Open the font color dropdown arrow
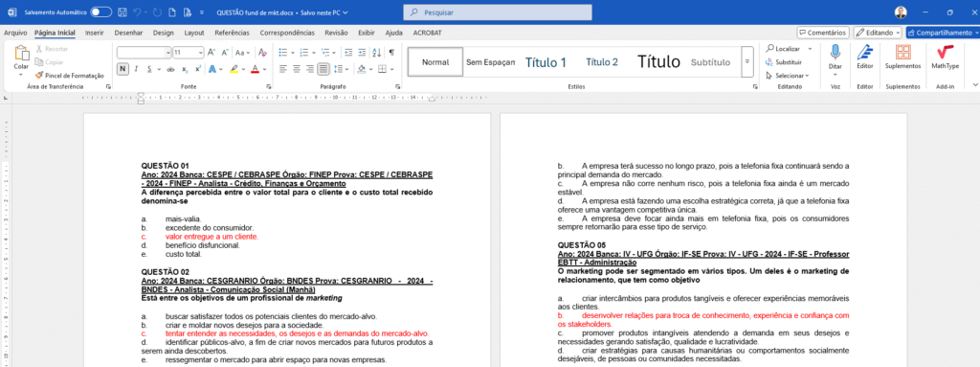 tap(264, 69)
